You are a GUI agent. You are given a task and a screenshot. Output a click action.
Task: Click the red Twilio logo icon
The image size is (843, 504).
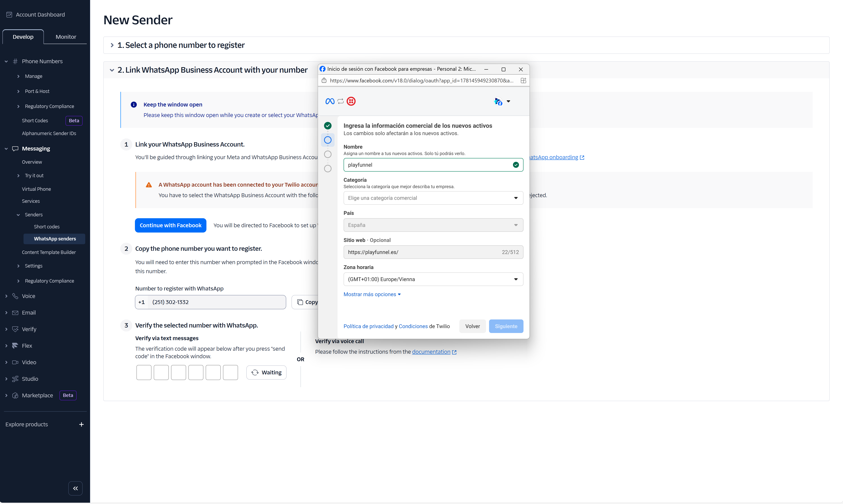pos(351,101)
